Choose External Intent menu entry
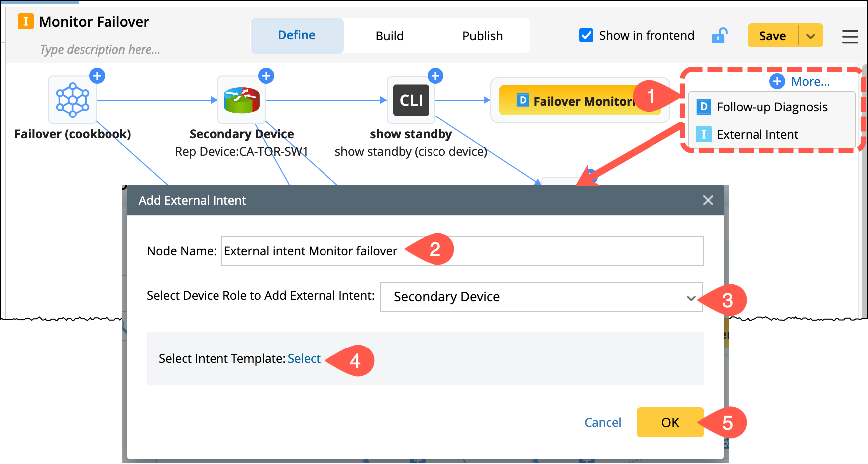 coord(757,134)
